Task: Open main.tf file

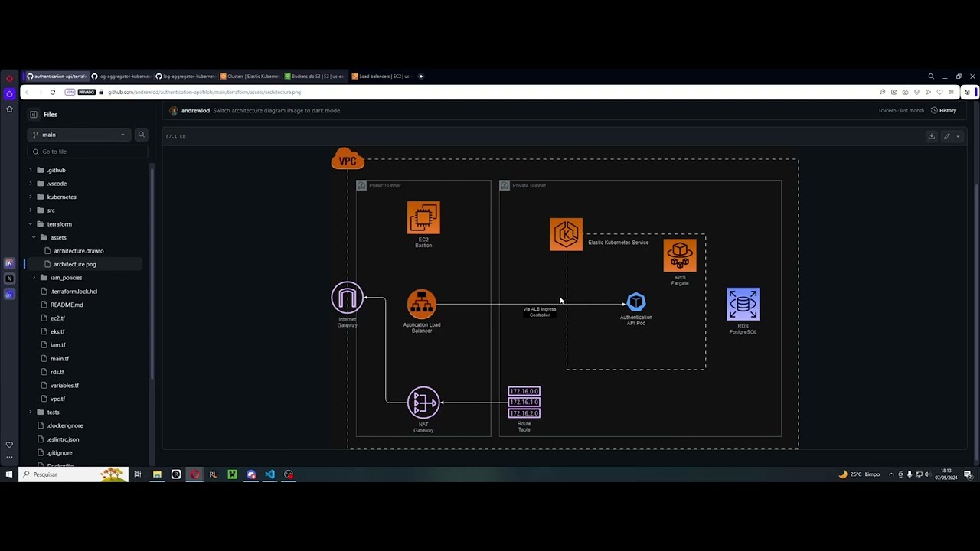Action: pos(59,358)
